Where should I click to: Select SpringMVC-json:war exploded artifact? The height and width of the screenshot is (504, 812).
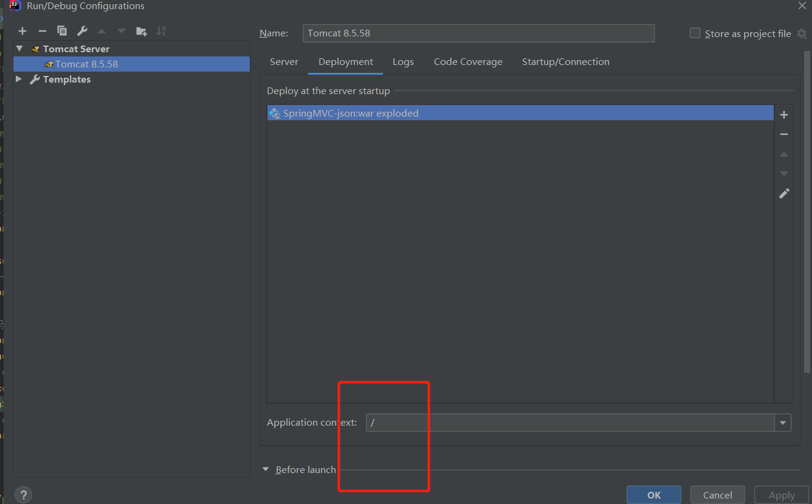pyautogui.click(x=520, y=113)
